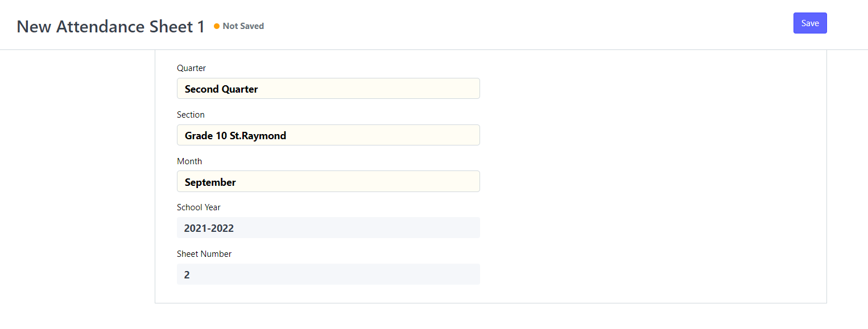Viewport: 868px width, 329px height.
Task: Click the New Attendance Sheet 1 title
Action: 111,27
